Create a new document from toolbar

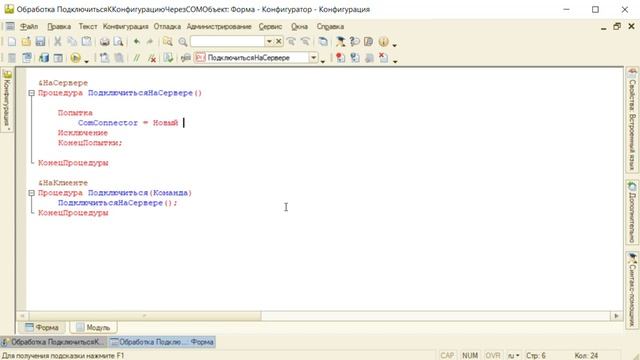[x=12, y=41]
